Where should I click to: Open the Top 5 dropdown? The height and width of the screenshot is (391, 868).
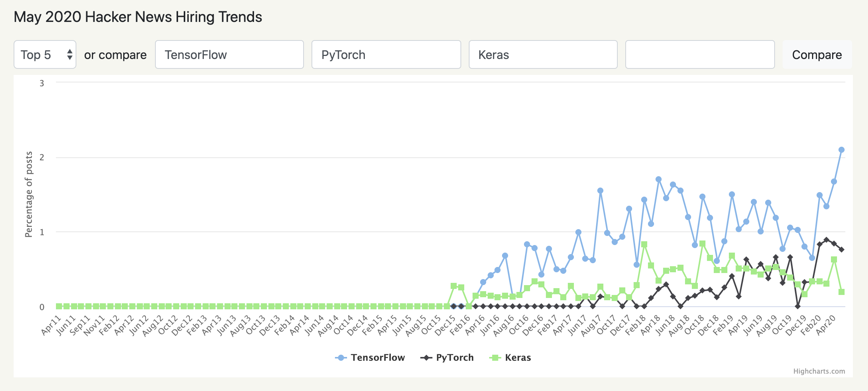coord(44,54)
